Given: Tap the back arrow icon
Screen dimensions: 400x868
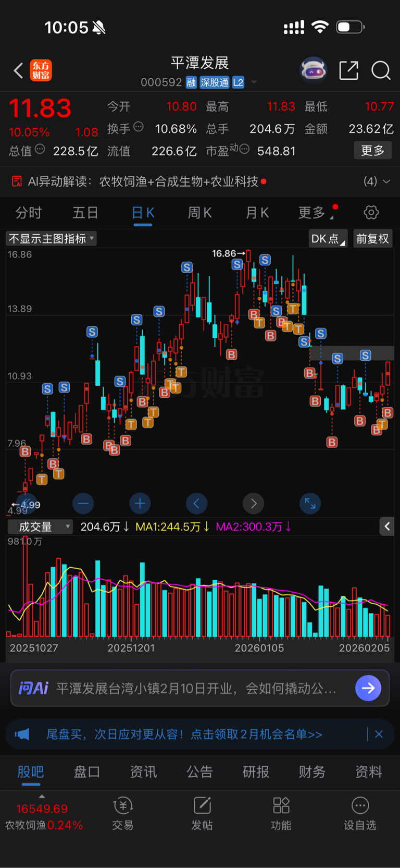Looking at the screenshot, I should (x=18, y=70).
